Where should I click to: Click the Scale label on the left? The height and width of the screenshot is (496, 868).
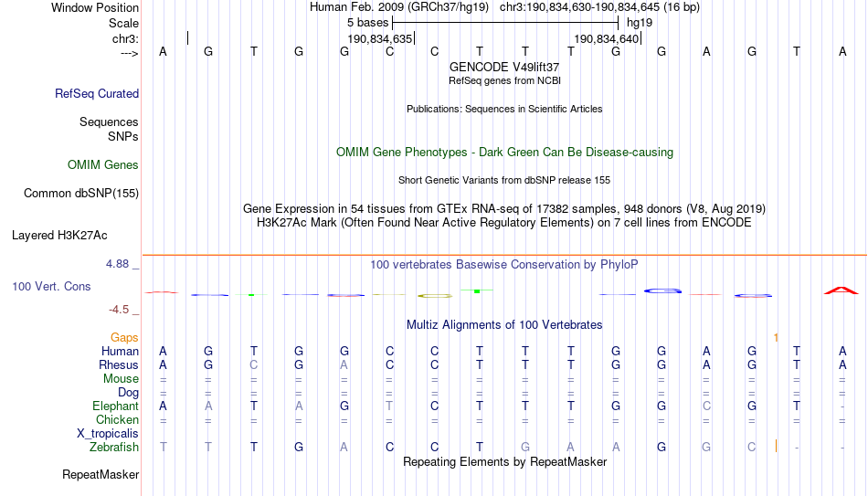(x=124, y=23)
